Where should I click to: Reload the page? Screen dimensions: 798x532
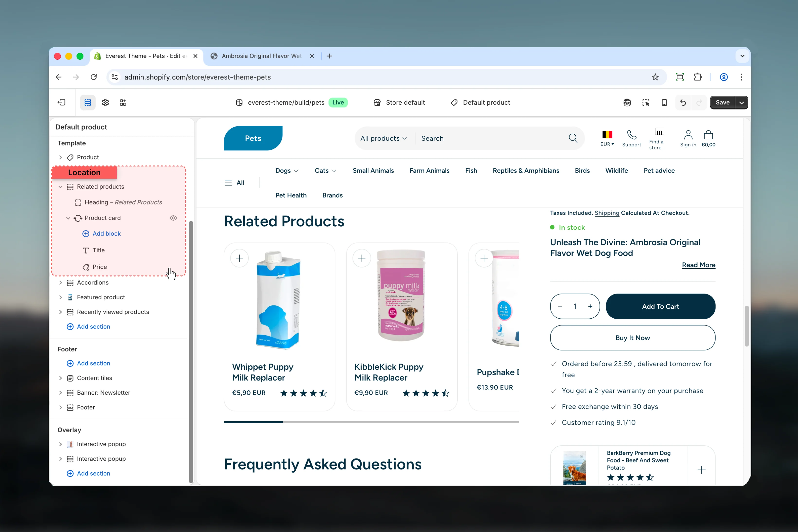pos(94,77)
